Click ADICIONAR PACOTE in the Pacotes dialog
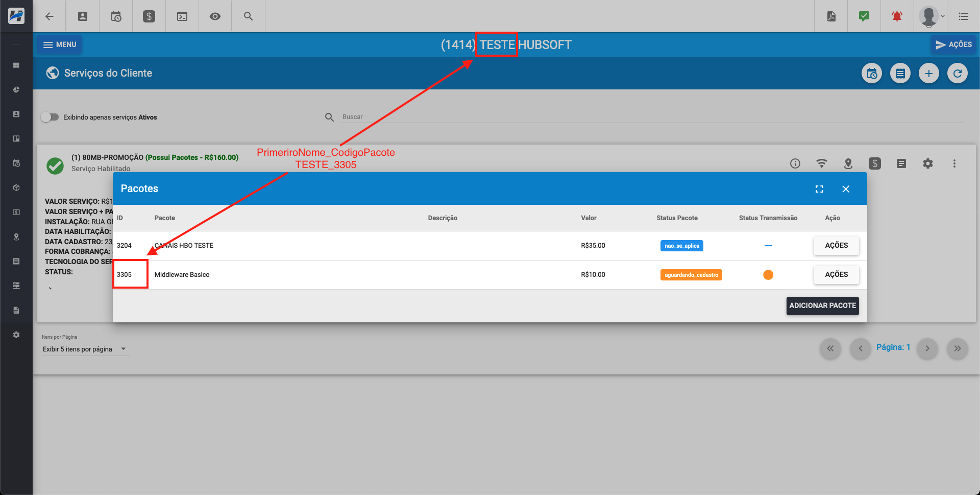Image resolution: width=980 pixels, height=495 pixels. coord(822,305)
